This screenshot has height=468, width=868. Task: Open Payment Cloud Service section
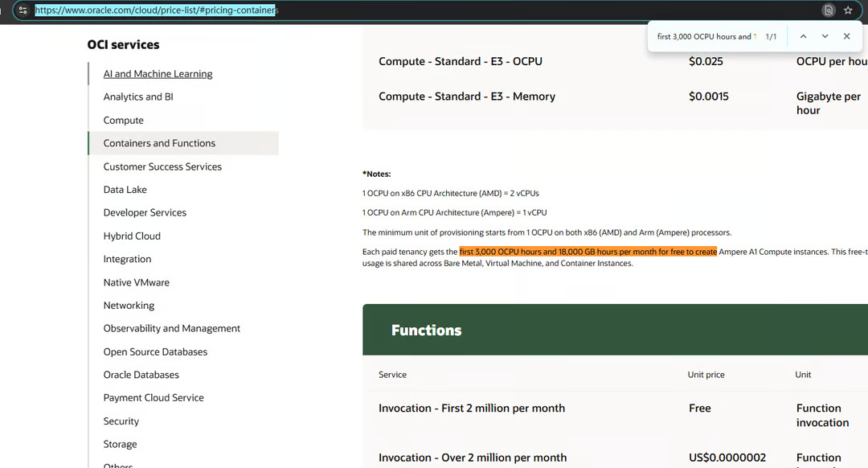tap(154, 398)
